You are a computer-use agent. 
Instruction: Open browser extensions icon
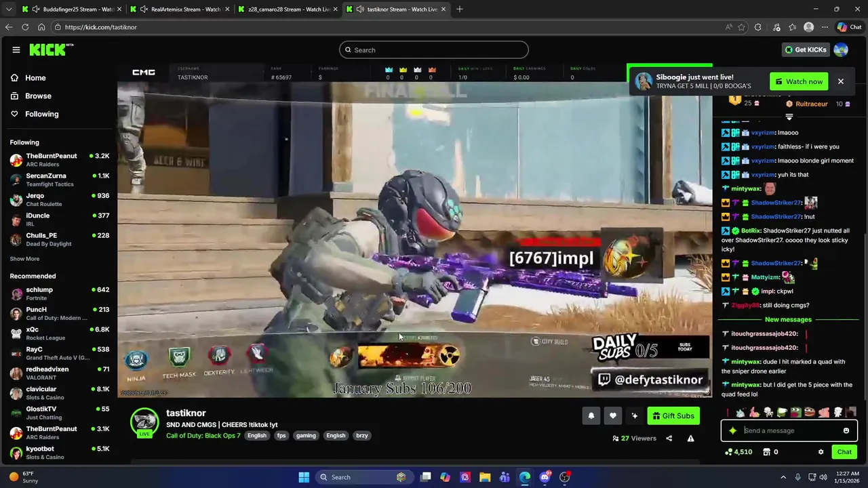click(758, 27)
